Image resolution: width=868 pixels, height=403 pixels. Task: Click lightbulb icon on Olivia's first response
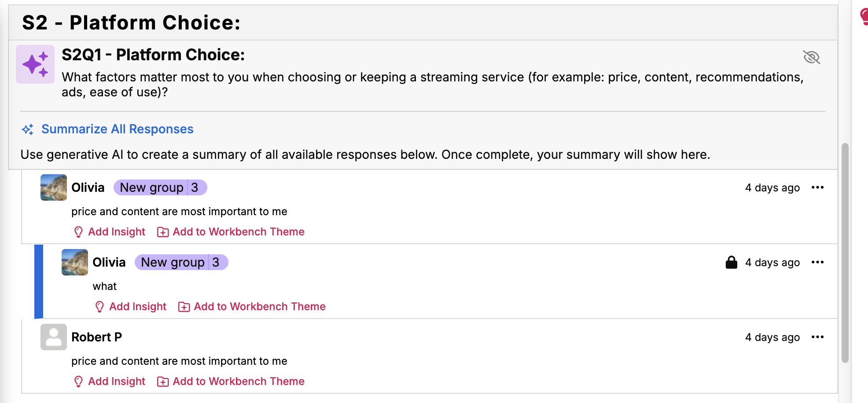coord(78,232)
